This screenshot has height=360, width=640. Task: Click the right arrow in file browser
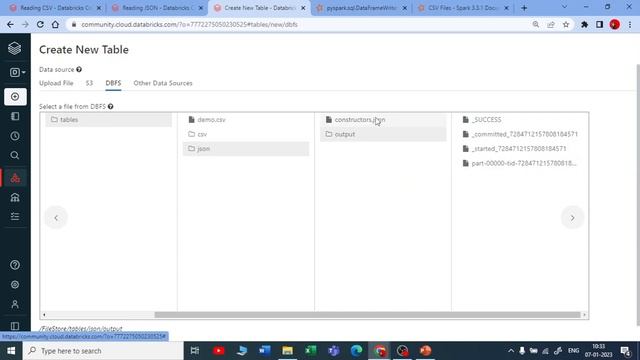tap(572, 218)
